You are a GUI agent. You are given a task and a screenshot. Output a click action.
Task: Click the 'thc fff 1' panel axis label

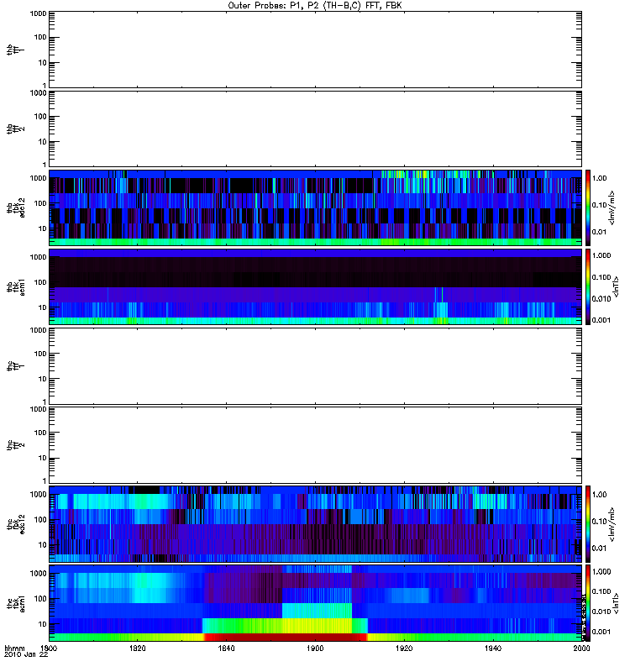point(15,366)
